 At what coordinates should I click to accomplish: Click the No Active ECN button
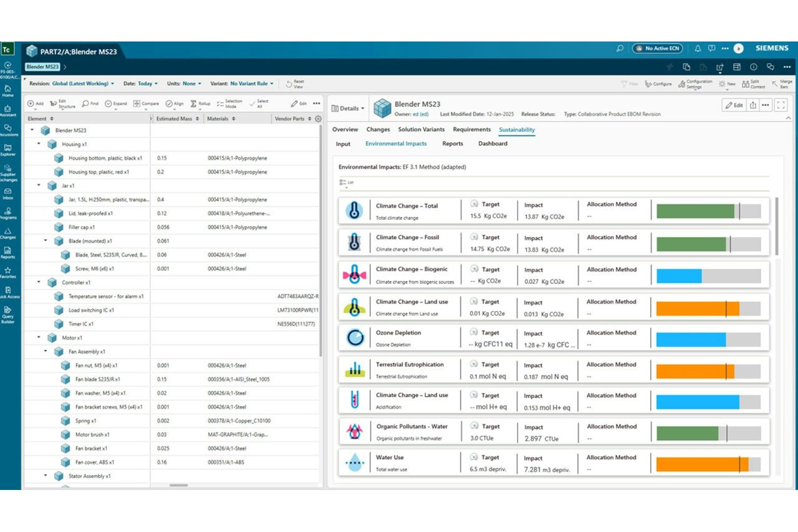(657, 49)
